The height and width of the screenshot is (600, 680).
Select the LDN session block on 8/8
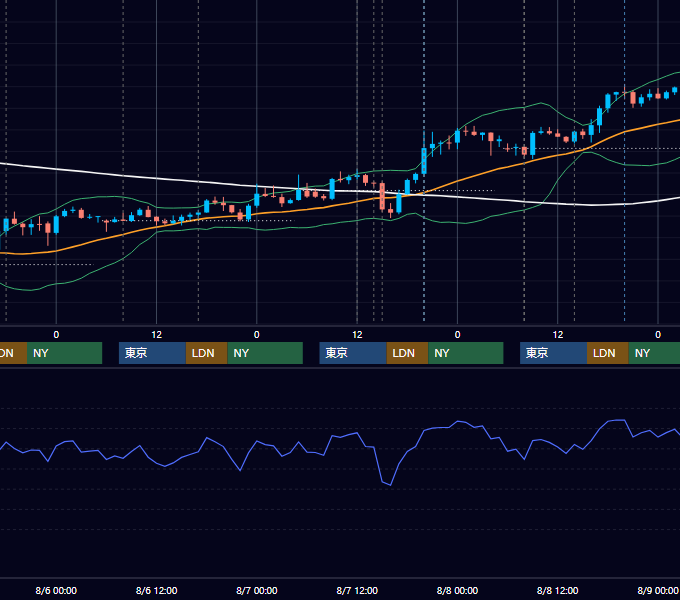(x=608, y=353)
